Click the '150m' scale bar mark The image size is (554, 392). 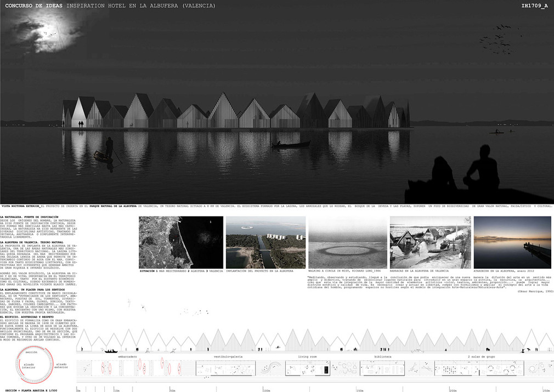click(x=360, y=390)
